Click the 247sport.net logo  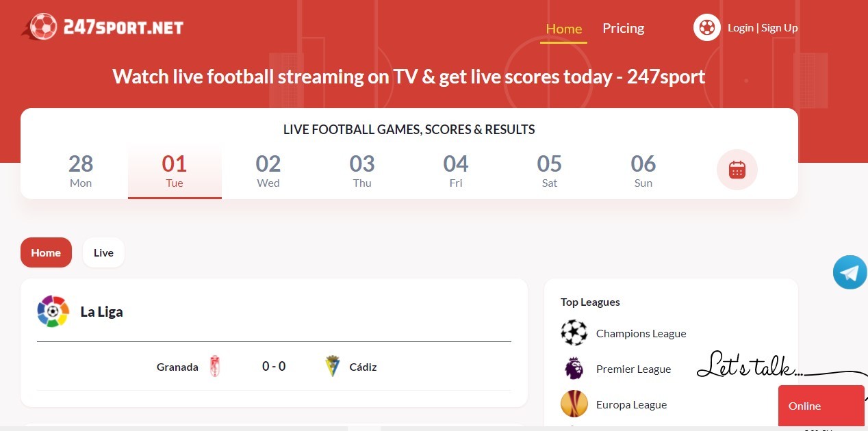coord(101,26)
